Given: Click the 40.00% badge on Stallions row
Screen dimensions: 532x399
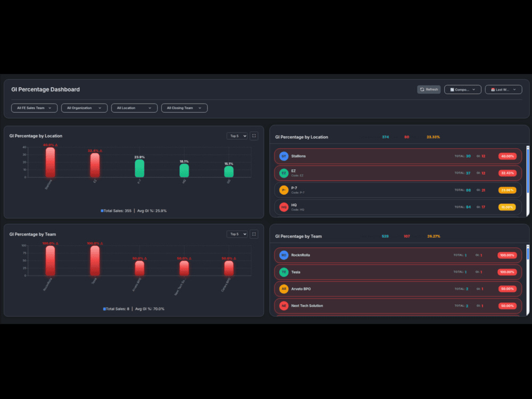Looking at the screenshot, I should [507, 156].
